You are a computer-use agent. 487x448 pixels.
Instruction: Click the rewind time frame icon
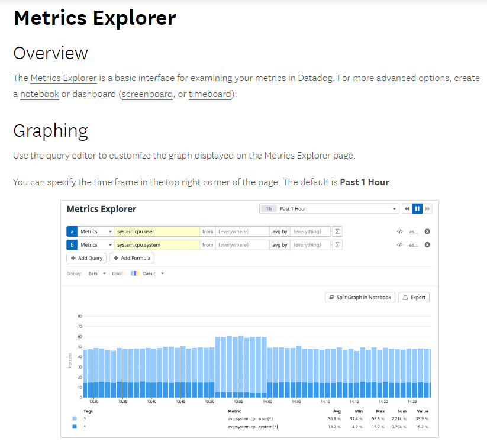tap(407, 209)
